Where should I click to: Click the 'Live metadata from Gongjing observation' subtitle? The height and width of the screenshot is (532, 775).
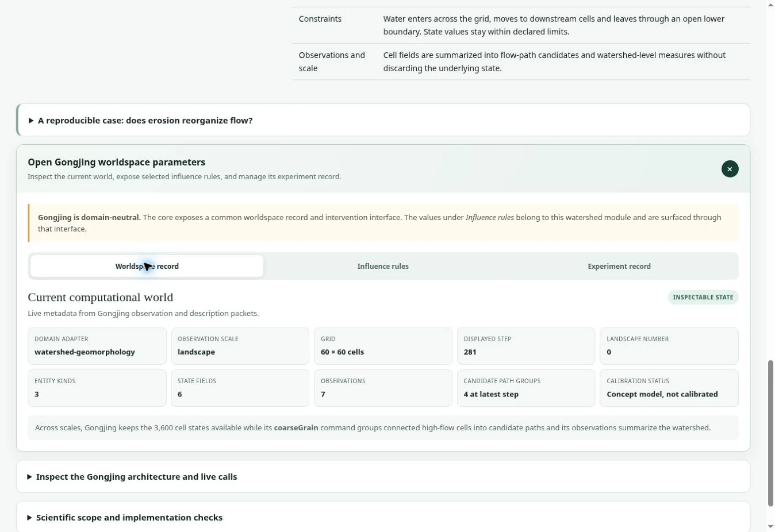point(143,313)
